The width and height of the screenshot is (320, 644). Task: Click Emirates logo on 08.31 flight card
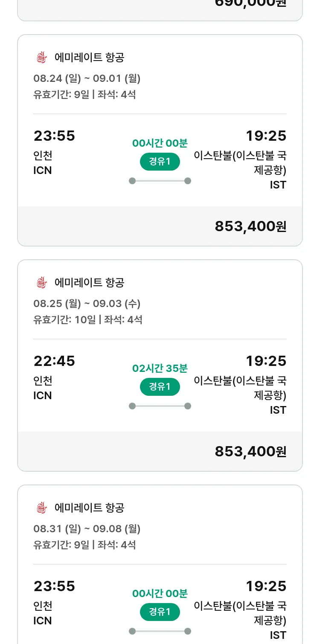pyautogui.click(x=41, y=508)
